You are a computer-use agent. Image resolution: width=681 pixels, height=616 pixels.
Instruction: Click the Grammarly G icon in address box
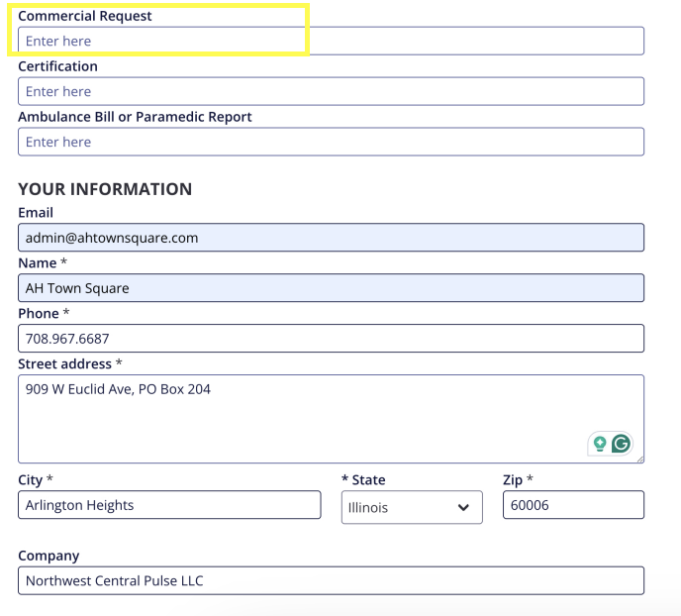pos(621,444)
